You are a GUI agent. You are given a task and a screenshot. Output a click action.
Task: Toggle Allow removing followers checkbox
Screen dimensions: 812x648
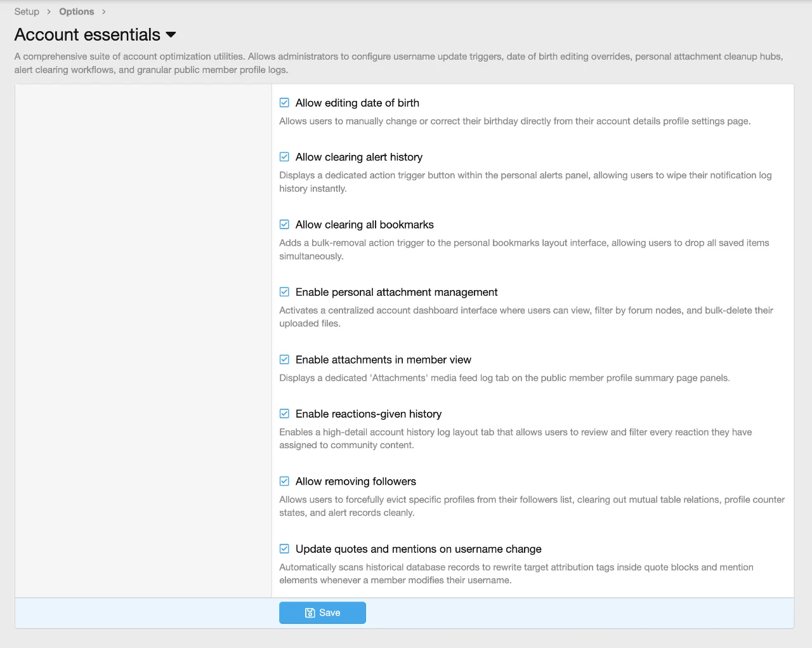click(284, 481)
